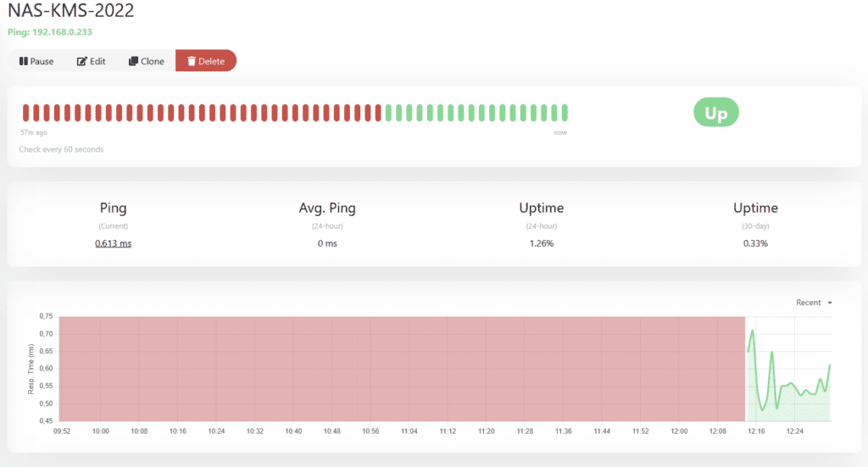Click the 24-hour uptime value 1.26%

[x=541, y=243]
